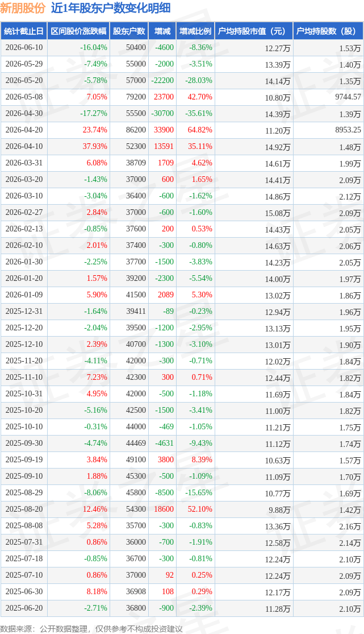Select the 64.82% change ratio cell
364x634 pixels.
pyautogui.click(x=200, y=130)
